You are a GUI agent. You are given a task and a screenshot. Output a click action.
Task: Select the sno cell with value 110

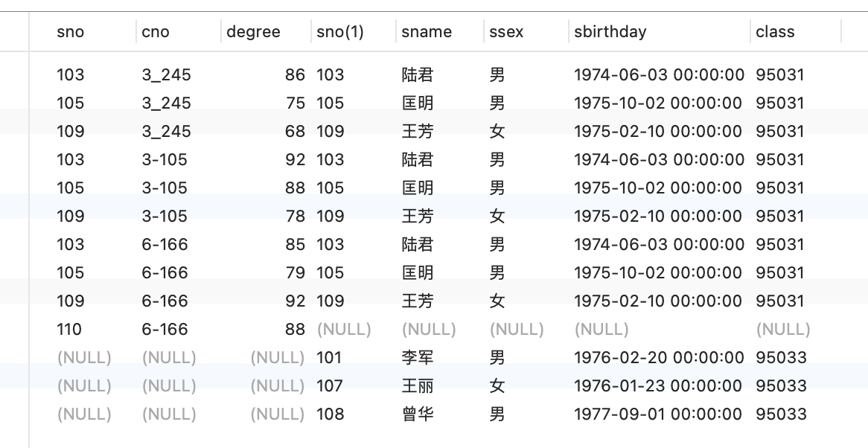coord(69,330)
